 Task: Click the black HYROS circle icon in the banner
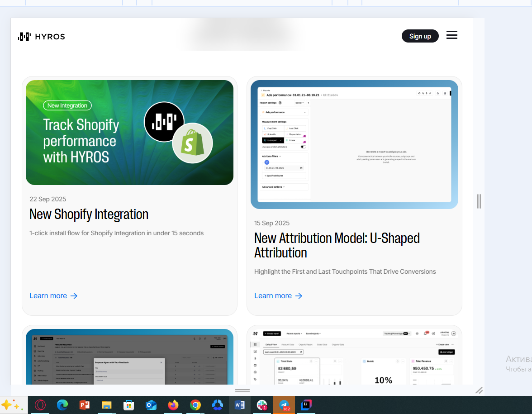(164, 121)
